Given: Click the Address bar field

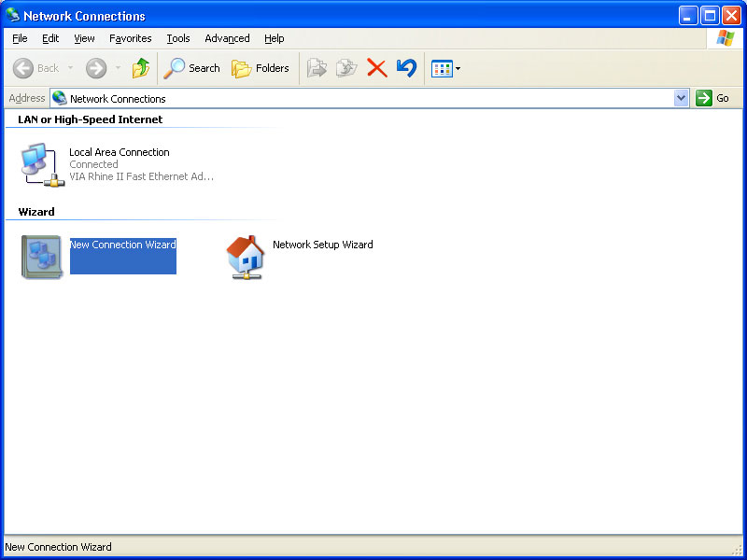Looking at the screenshot, I should (369, 99).
